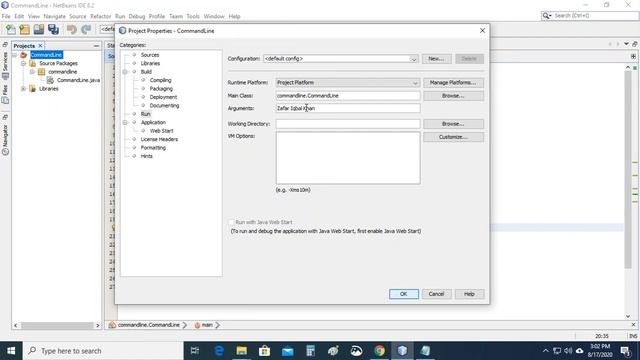The width and height of the screenshot is (640, 360).
Task: Click the Main Class field
Action: coord(348,96)
